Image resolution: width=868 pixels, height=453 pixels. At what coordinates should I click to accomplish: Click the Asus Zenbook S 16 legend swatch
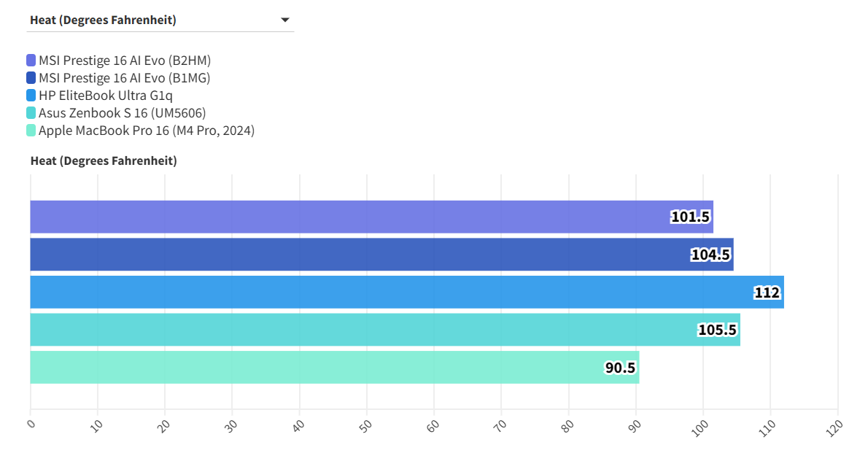coord(31,113)
